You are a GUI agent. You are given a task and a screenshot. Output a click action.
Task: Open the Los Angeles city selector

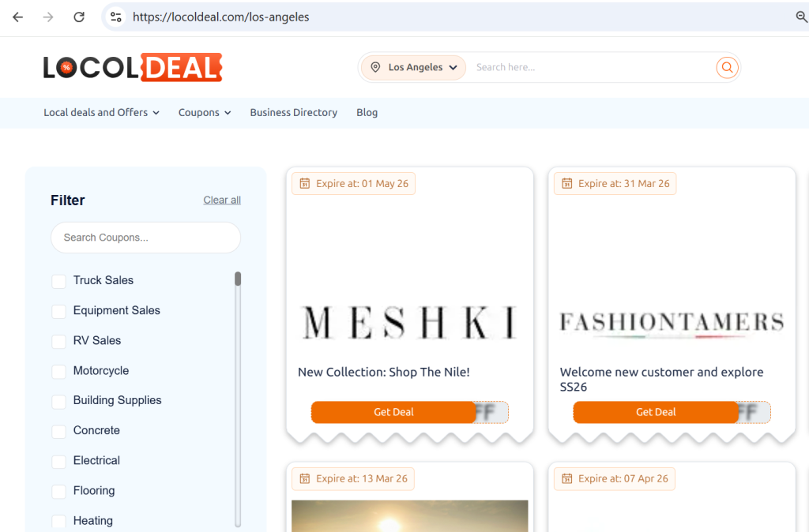412,67
